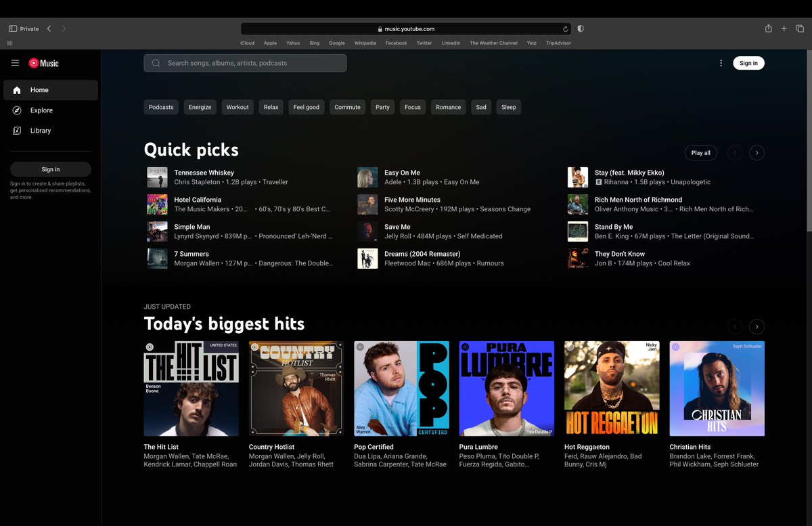Select the Sad mood chip
Screen dimensions: 812x526
point(481,107)
